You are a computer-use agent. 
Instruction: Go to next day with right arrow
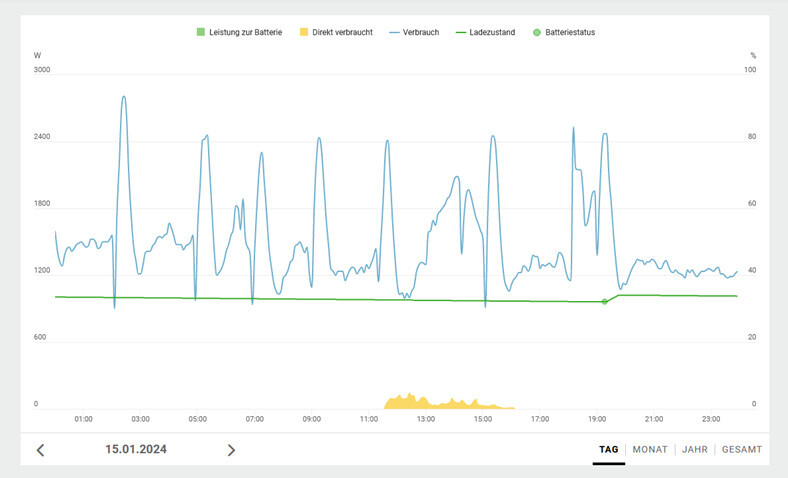pyautogui.click(x=231, y=450)
